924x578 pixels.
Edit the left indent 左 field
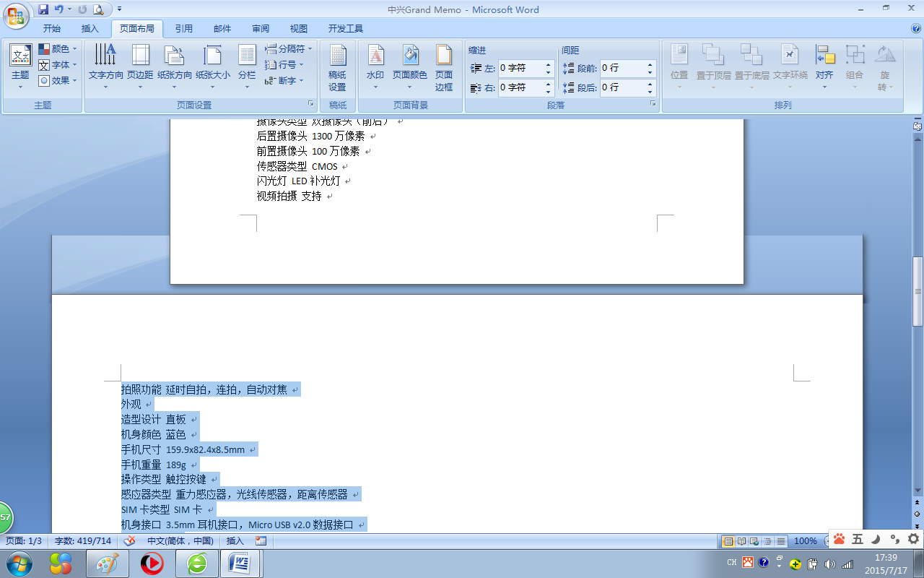[x=520, y=68]
